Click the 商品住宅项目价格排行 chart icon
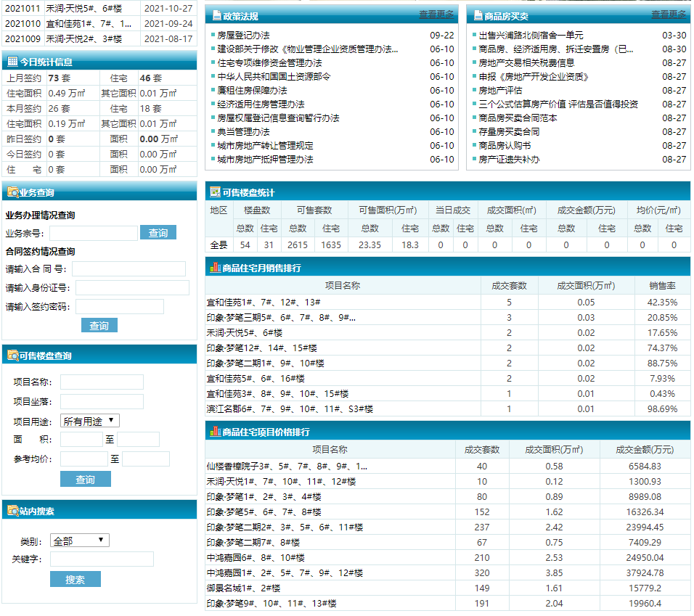The image size is (694, 616). 215,432
